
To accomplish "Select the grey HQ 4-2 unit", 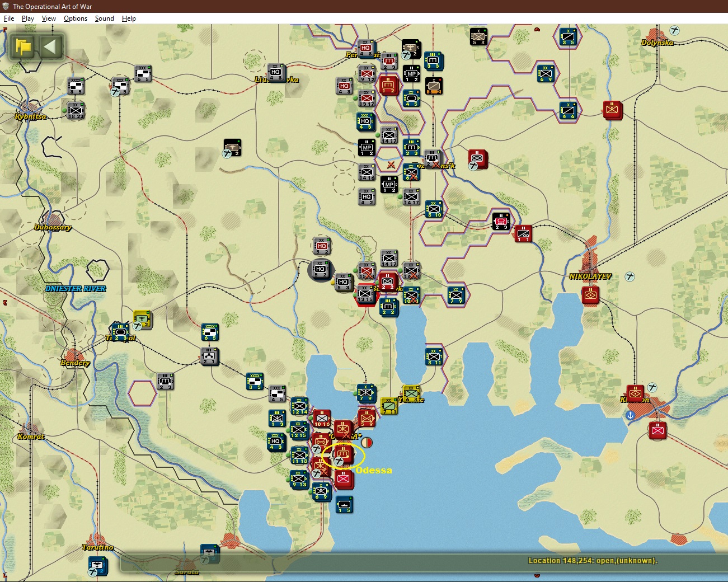I will (367, 197).
